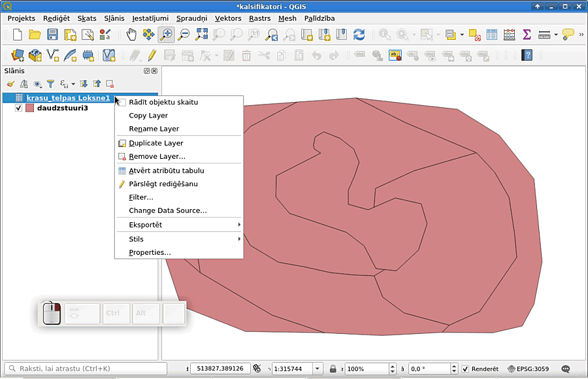Image resolution: width=588 pixels, height=379 pixels.
Task: Select the Measure ruler tool
Action: (544, 35)
